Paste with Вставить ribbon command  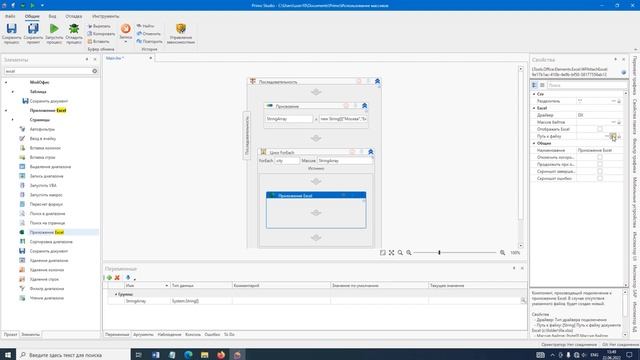98,42
